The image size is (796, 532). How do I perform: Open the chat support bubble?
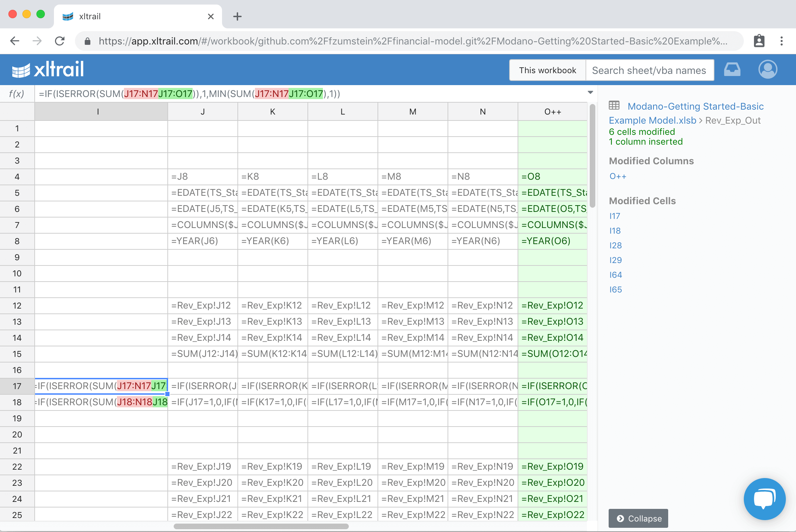(x=764, y=499)
